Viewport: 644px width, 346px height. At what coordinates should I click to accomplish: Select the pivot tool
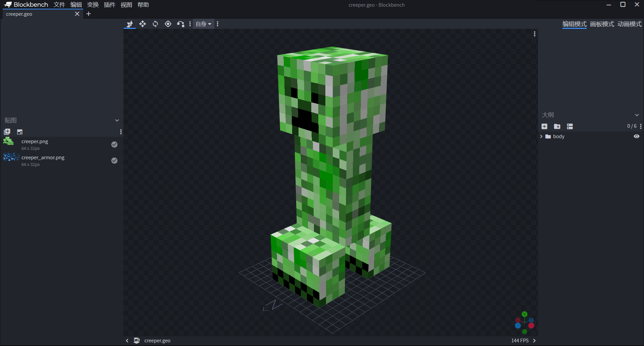tap(168, 24)
